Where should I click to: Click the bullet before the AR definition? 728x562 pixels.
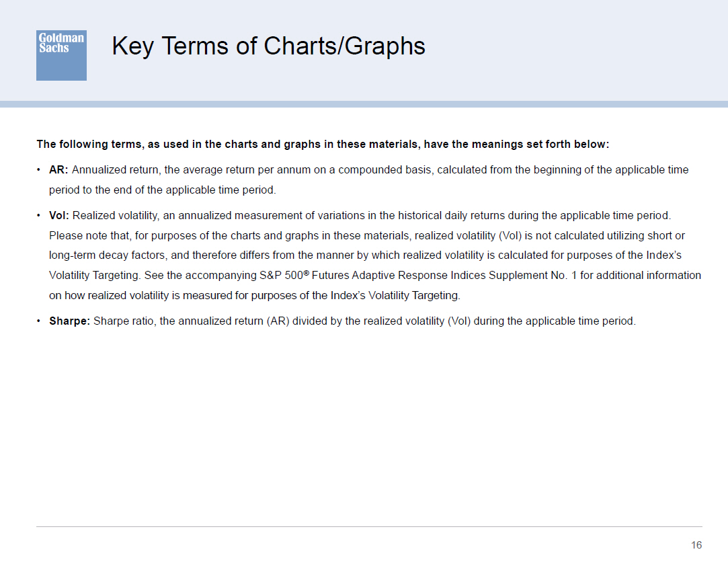[x=38, y=170]
